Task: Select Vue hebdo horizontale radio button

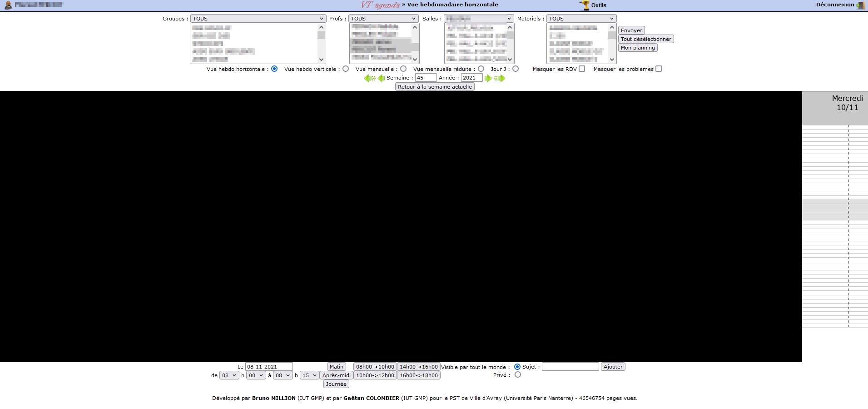Action: [274, 69]
